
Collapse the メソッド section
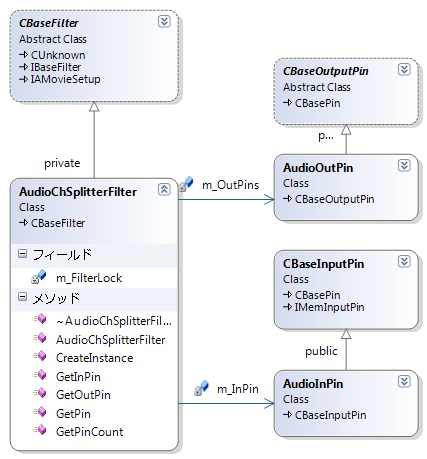[22, 297]
